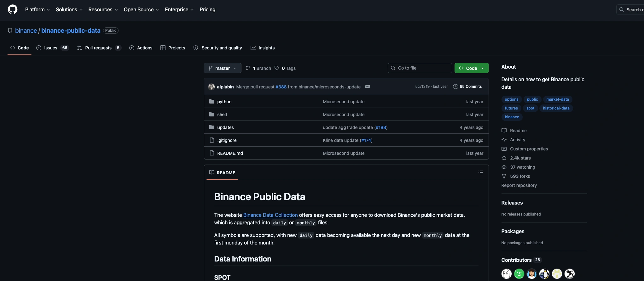Open the README.md file
This screenshot has width=644, height=281.
point(230,153)
